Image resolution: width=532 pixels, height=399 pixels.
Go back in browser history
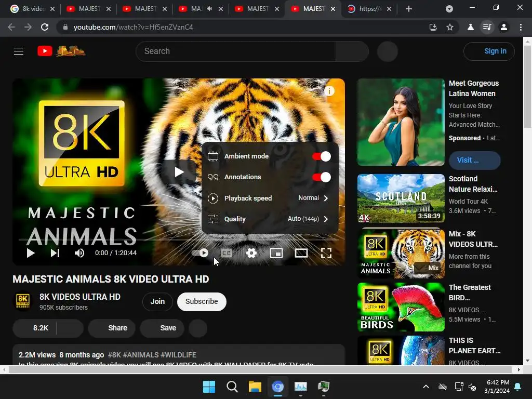click(x=11, y=27)
